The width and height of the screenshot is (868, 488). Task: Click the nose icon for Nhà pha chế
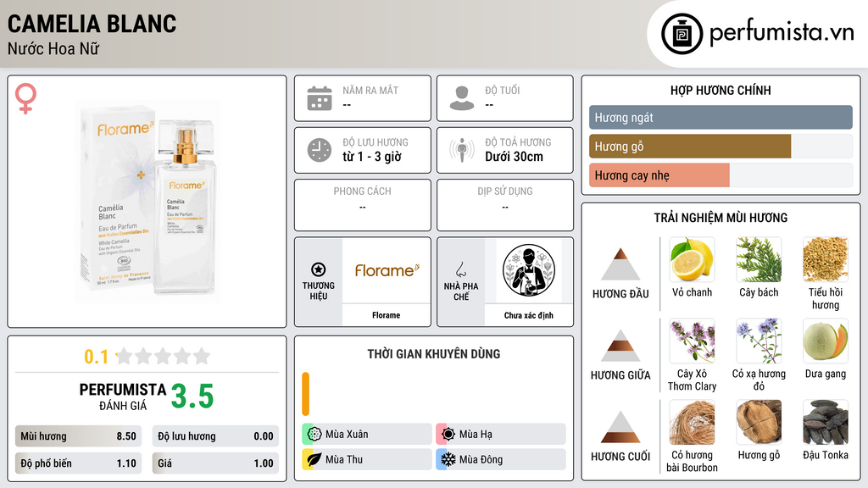coord(460,269)
